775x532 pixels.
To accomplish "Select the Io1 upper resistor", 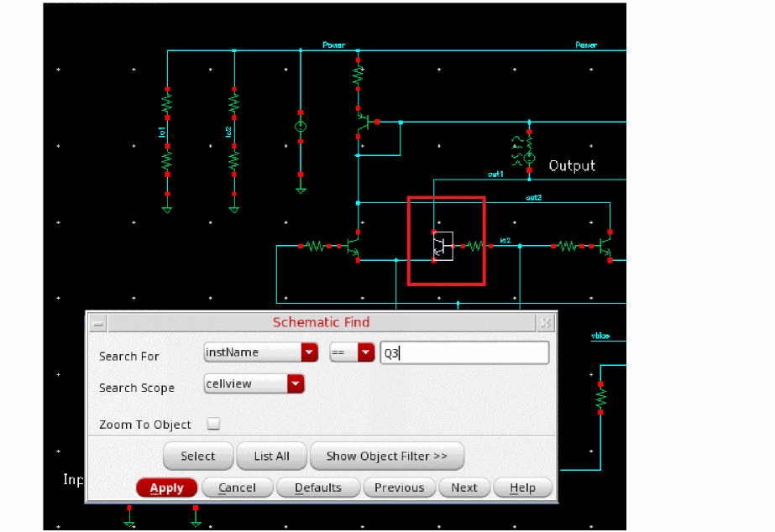I will click(x=167, y=103).
